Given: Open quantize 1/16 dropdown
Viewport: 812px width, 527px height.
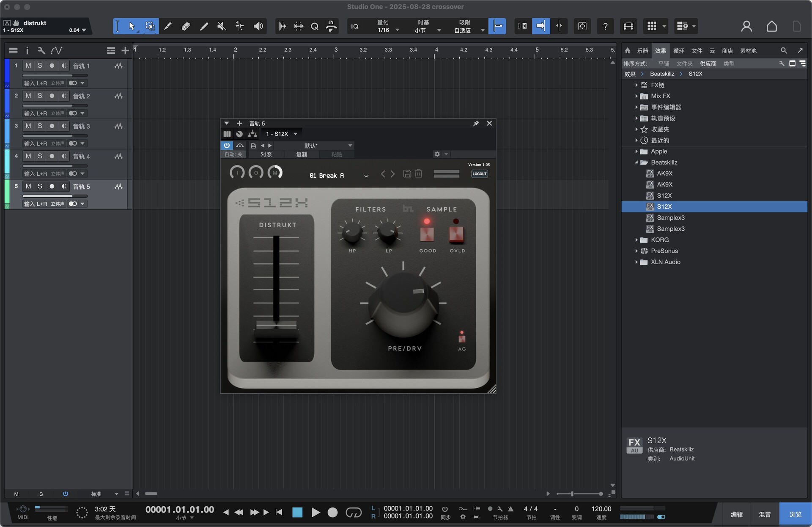Looking at the screenshot, I should 388,30.
